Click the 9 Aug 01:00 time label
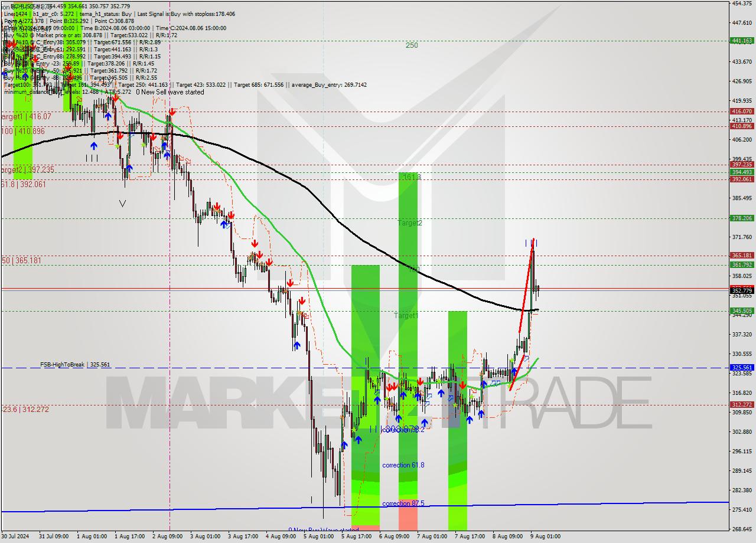756x543 pixels. click(546, 537)
